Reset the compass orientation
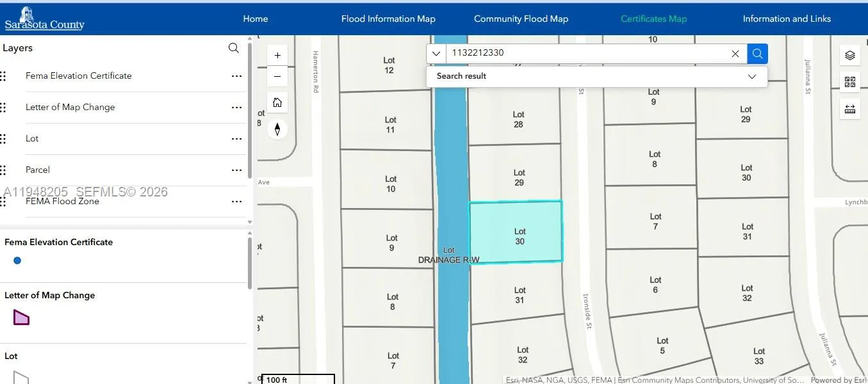Screen dimensions: 868x384 pyautogui.click(x=277, y=129)
